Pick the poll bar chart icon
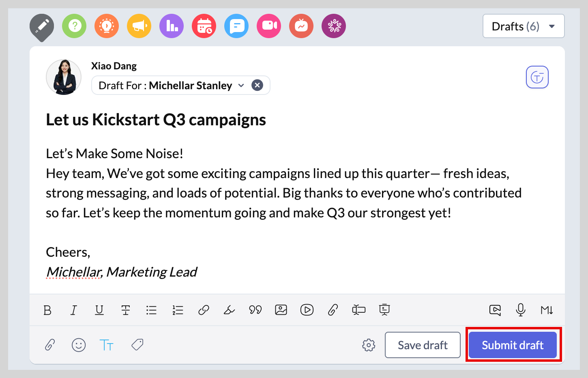This screenshot has height=378, width=588. pyautogui.click(x=172, y=26)
